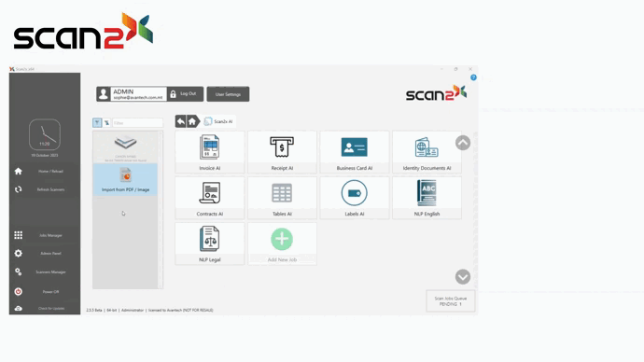The width and height of the screenshot is (644, 362).
Task: Open User Settings
Action: click(228, 94)
